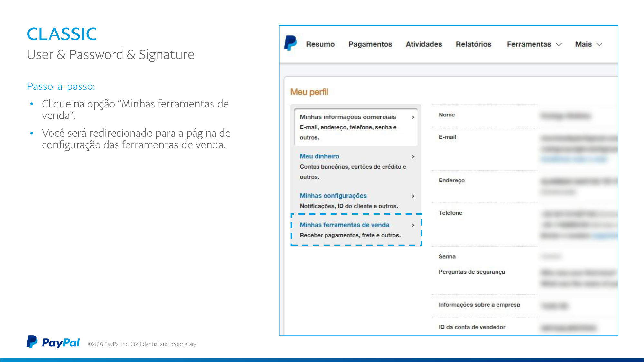Expand the Mais dropdown chevron
The width and height of the screenshot is (644, 362).
[599, 45]
